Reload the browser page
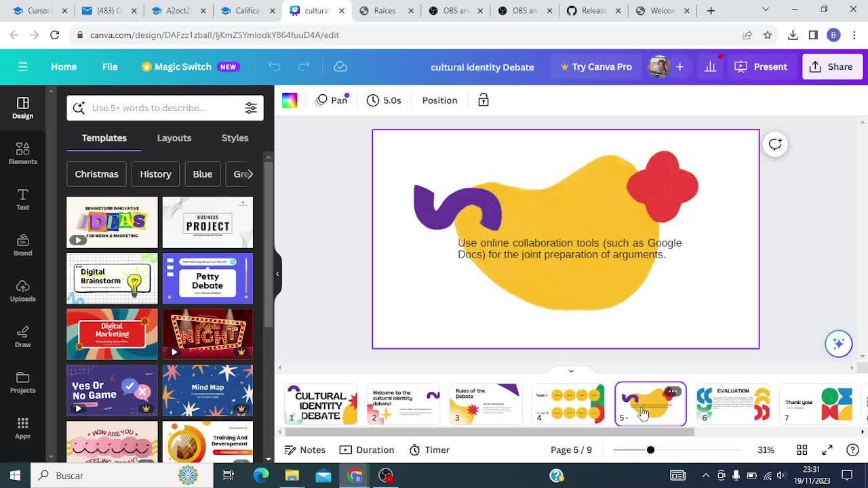This screenshot has width=868, height=488. [55, 35]
